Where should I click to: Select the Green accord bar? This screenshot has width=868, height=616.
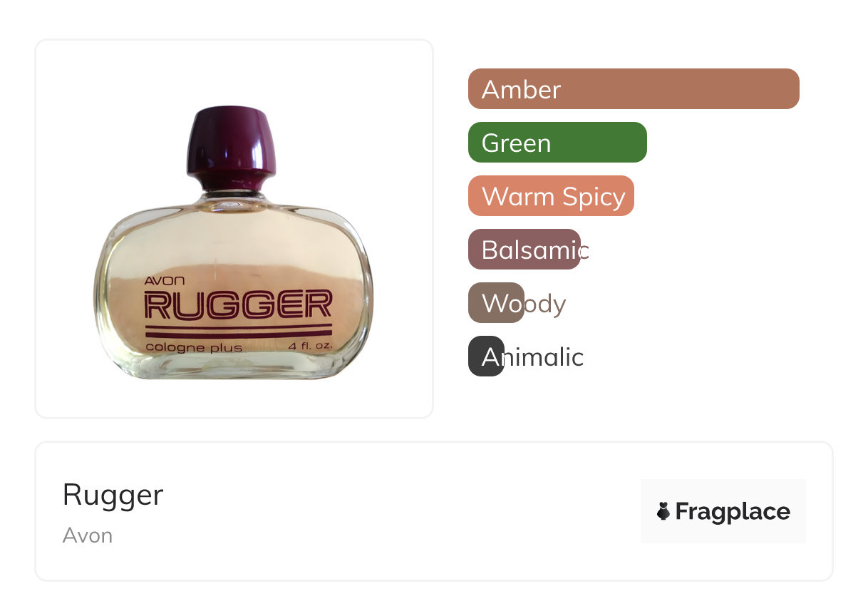coord(557,143)
